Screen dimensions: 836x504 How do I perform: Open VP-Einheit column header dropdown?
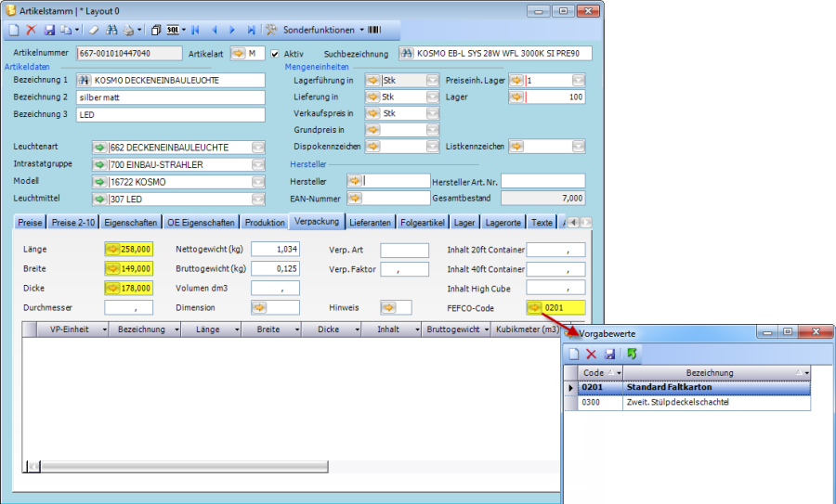103,330
